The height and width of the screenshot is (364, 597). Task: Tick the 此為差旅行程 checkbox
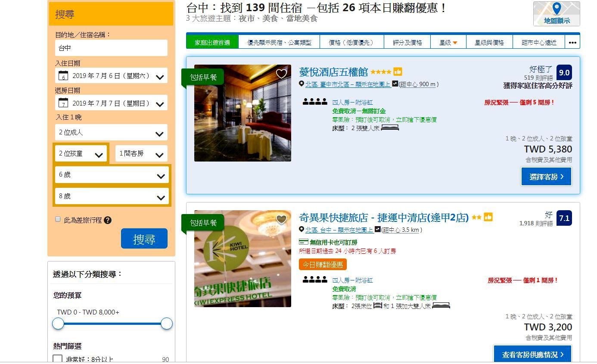(58, 219)
